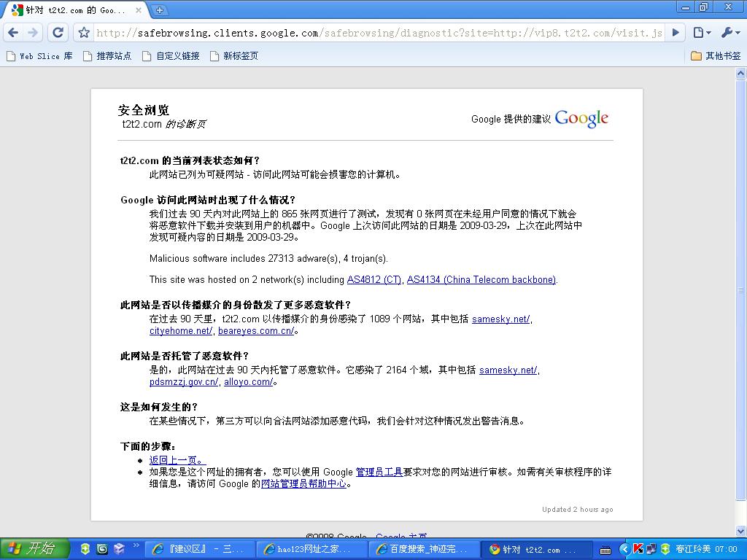This screenshot has width=747, height=560.
Task: Open AS4134 (China Telecom backbone) link
Action: coord(481,279)
